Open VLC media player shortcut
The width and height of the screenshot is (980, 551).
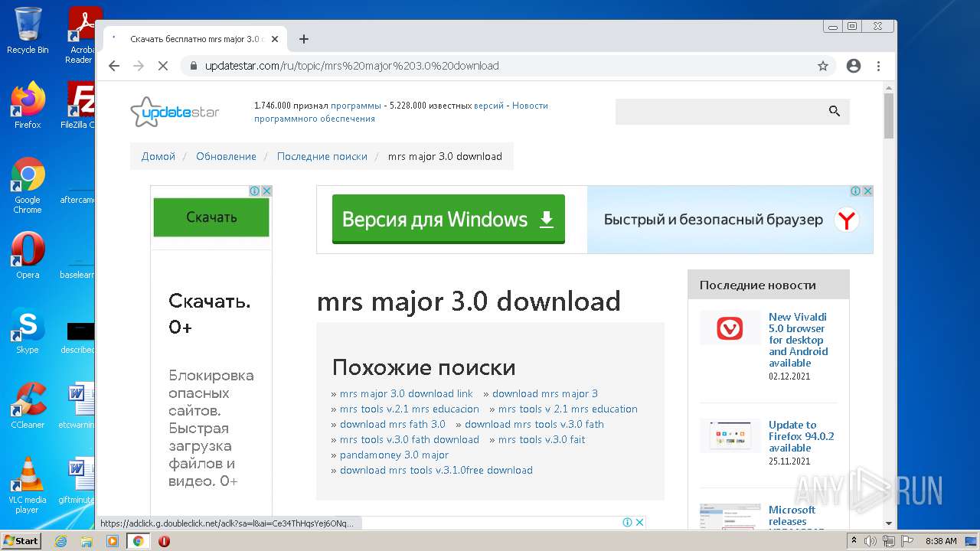tap(28, 485)
